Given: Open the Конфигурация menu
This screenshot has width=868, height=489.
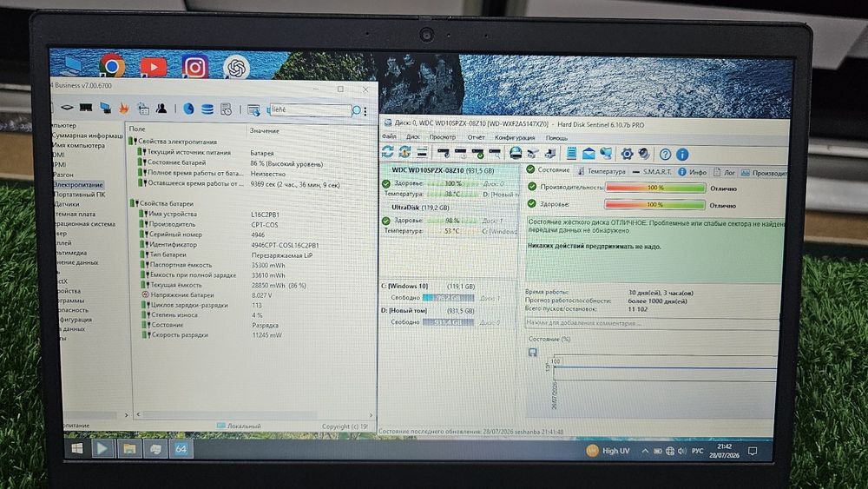Looking at the screenshot, I should pos(515,137).
